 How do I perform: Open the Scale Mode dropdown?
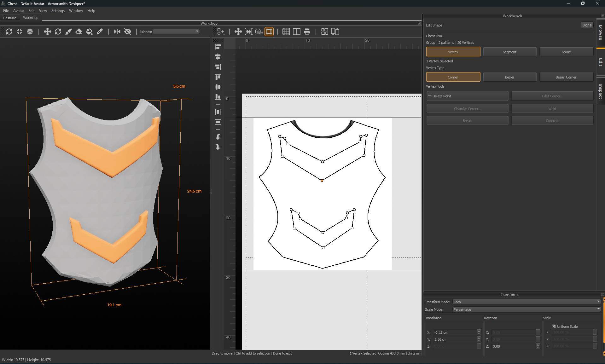pos(526,309)
